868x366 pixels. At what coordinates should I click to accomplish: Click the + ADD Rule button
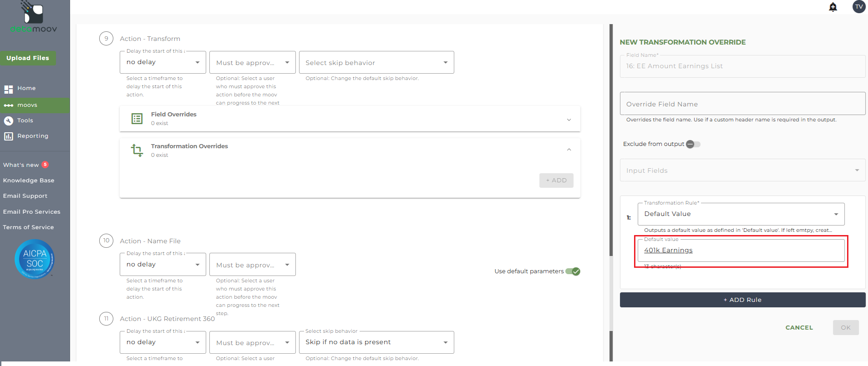742,300
